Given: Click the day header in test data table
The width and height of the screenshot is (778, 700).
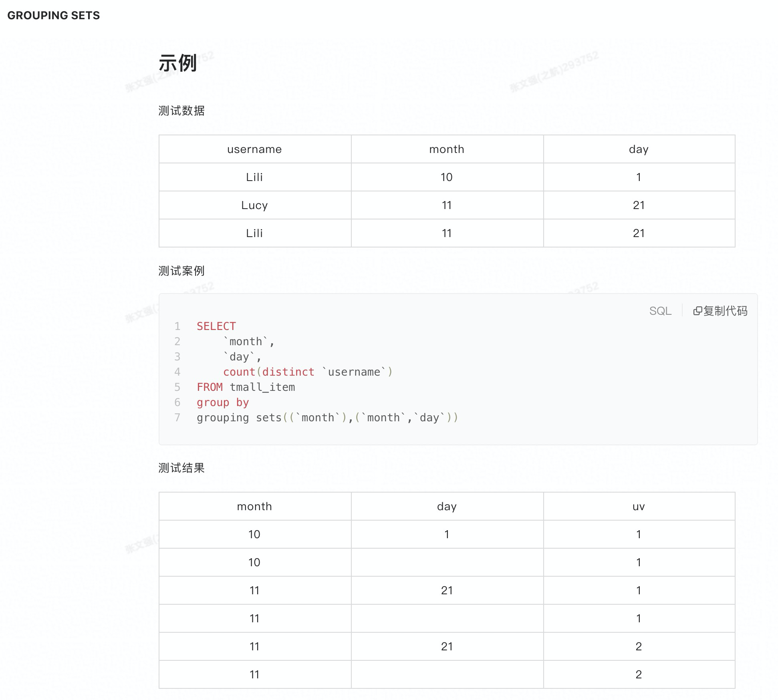Looking at the screenshot, I should (x=639, y=149).
